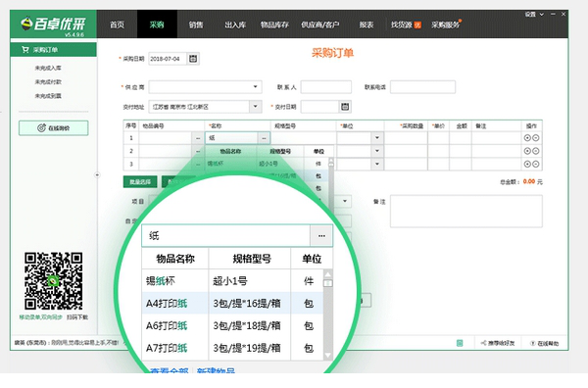Image resolution: width=588 pixels, height=388 pixels.
Task: Open the 交付日期 calendar picker
Action: coord(345,107)
